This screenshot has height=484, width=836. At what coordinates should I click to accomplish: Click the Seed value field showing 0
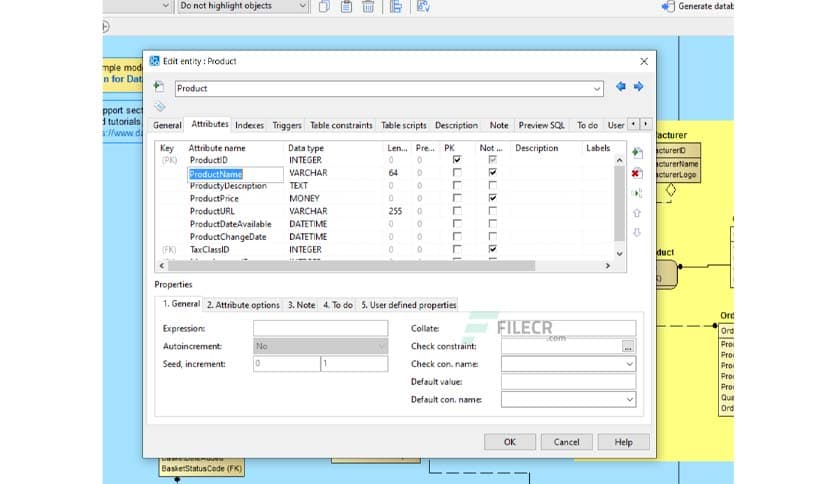(286, 364)
